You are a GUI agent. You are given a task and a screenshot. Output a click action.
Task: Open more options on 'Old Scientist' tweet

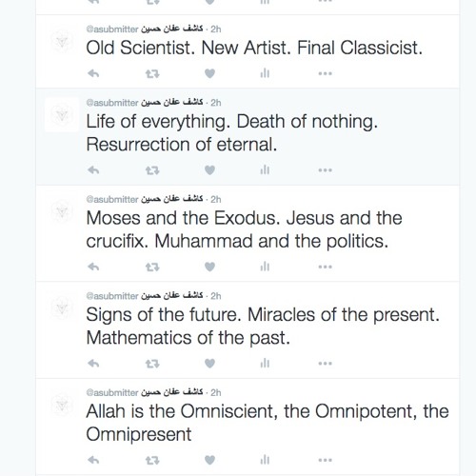tap(326, 73)
